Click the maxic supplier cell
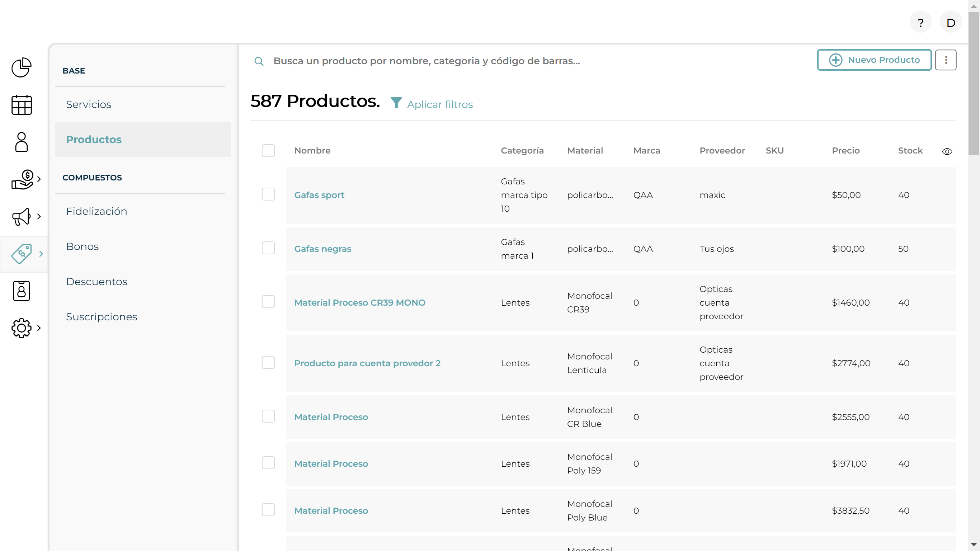The height and width of the screenshot is (551, 980). tap(712, 195)
